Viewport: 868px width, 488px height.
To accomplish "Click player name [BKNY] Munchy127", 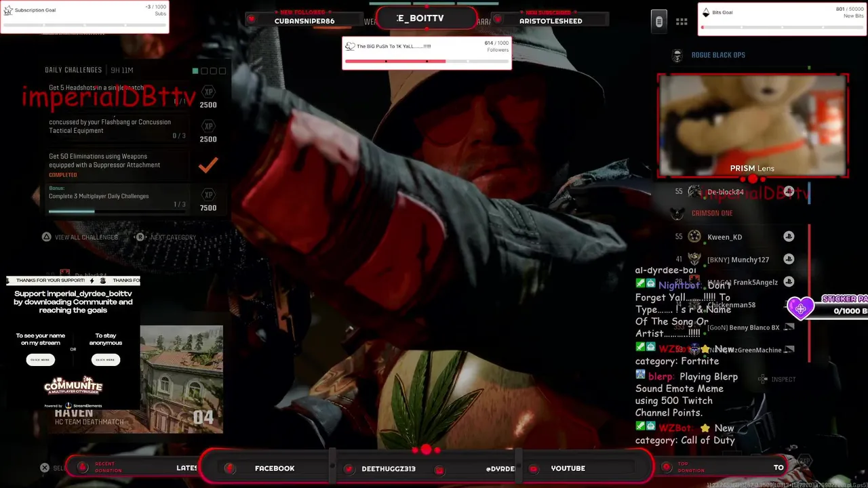I will pos(738,260).
